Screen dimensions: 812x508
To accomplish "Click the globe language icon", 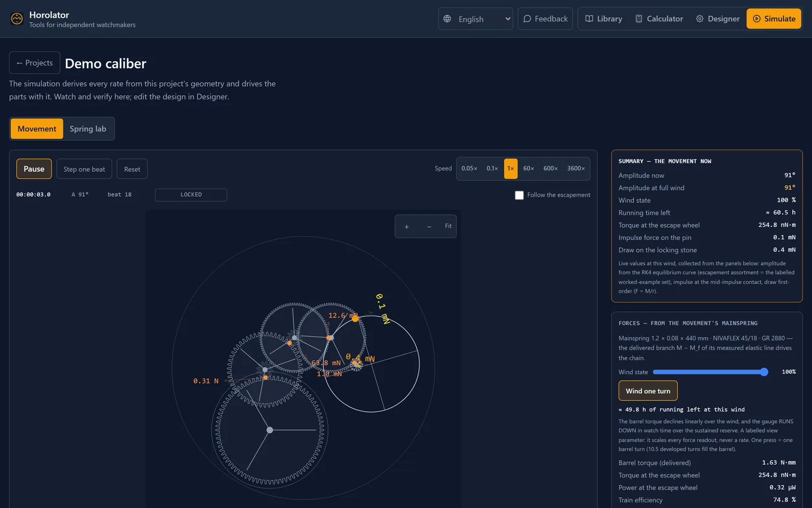I will 447,19.
